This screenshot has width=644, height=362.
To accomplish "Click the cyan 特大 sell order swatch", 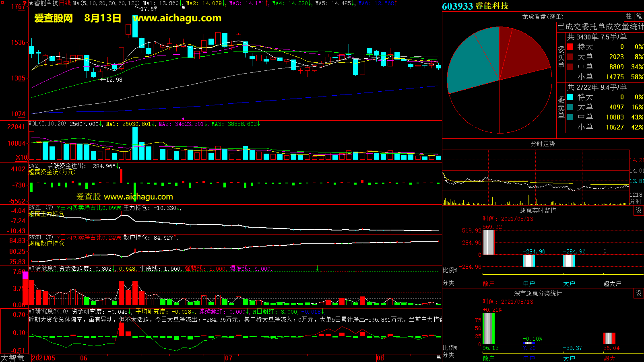I will [570, 97].
